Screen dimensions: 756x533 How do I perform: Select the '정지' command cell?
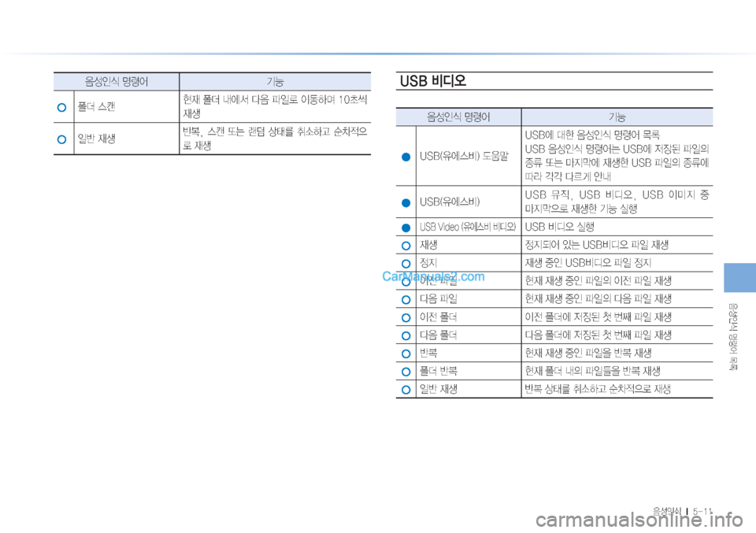[x=428, y=263]
